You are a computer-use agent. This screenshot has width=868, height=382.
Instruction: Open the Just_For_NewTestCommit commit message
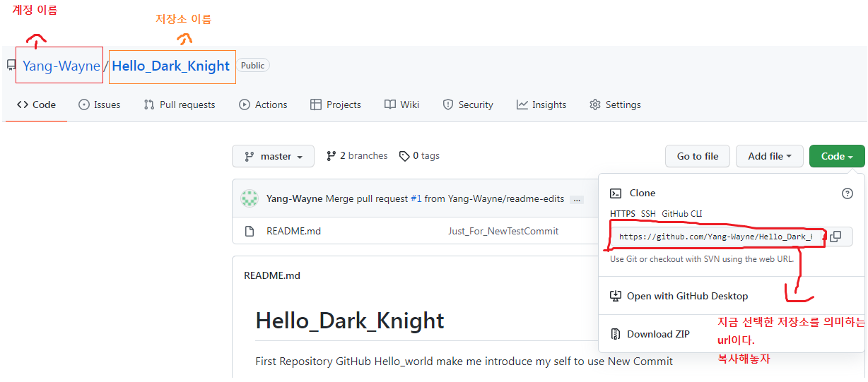tap(503, 231)
